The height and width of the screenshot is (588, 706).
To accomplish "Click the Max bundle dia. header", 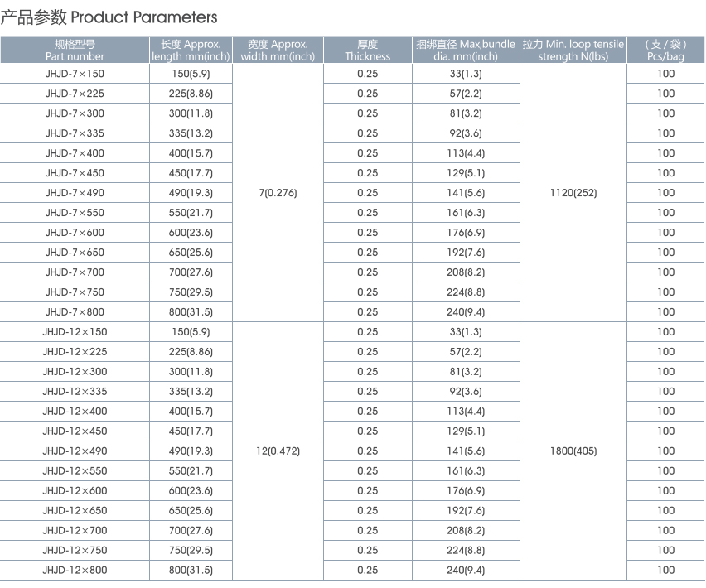I will [x=466, y=50].
